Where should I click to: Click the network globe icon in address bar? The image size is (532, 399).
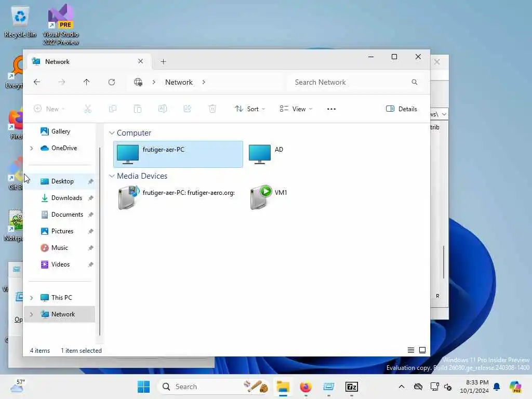pos(138,82)
